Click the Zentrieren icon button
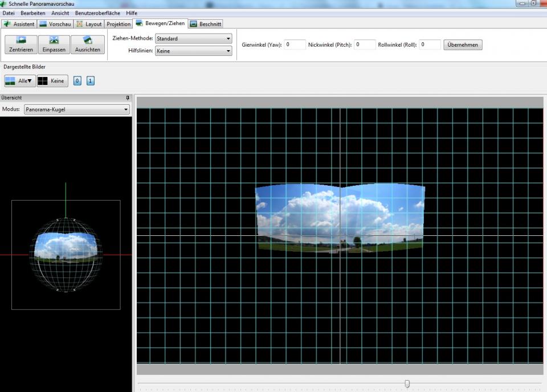 click(x=21, y=44)
